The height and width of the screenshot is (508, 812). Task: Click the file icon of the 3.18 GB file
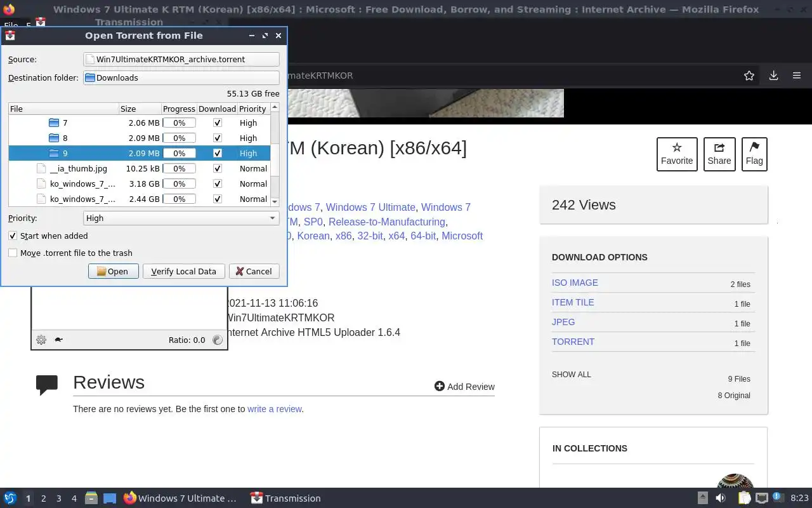pyautogui.click(x=42, y=184)
